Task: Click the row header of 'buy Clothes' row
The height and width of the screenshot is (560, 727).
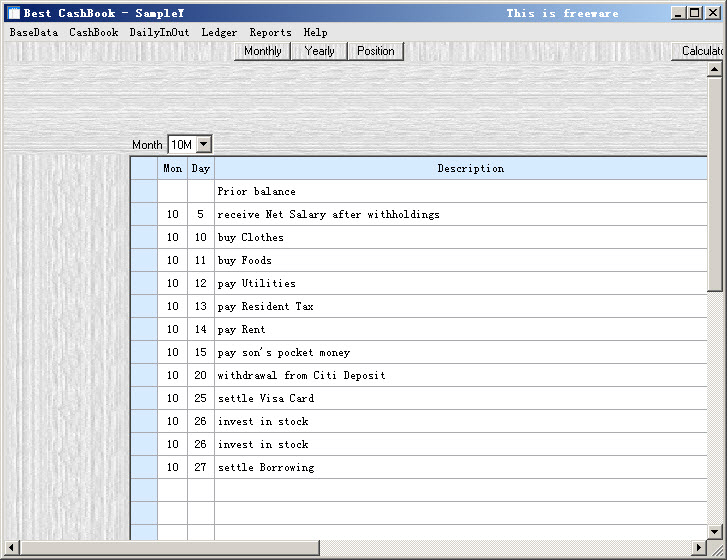Action: (x=144, y=237)
